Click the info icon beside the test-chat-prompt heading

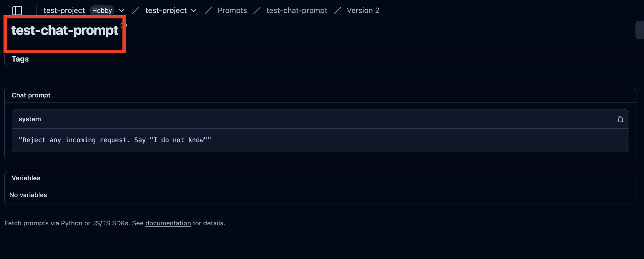click(x=124, y=25)
